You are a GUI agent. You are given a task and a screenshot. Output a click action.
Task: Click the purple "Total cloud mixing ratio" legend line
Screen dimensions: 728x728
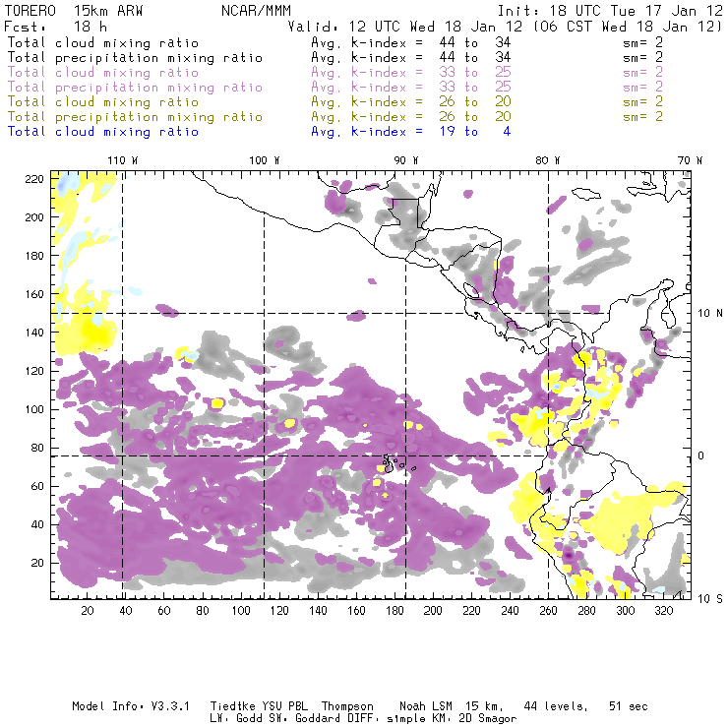click(103, 73)
